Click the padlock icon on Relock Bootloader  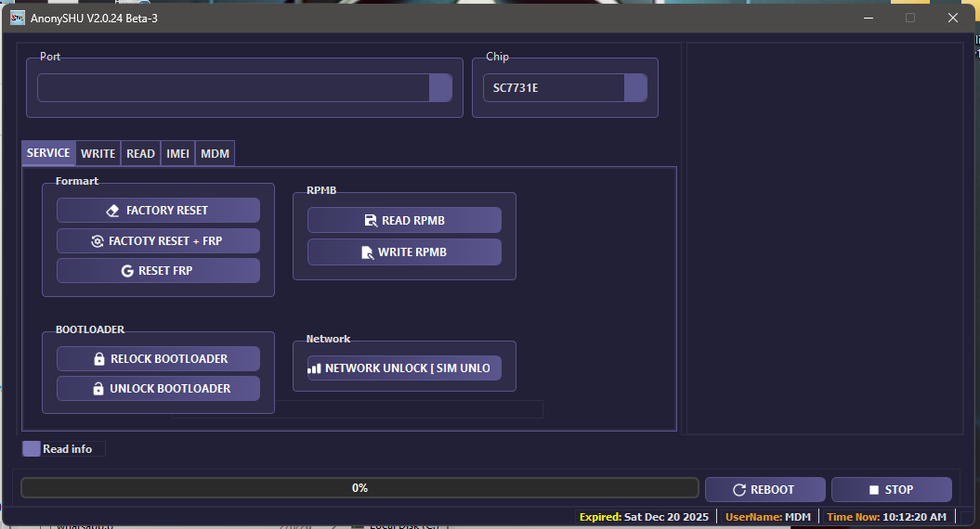click(99, 359)
